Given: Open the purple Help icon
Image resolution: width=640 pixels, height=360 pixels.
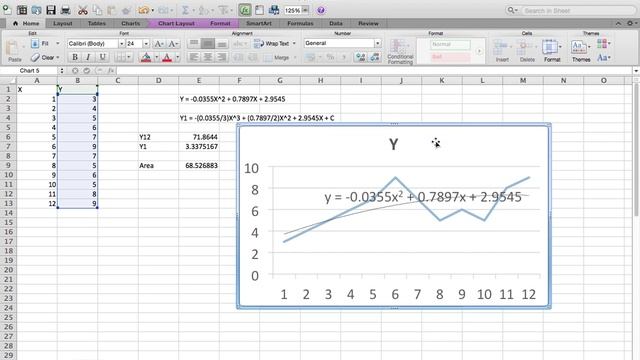Looking at the screenshot, I should coord(321,10).
